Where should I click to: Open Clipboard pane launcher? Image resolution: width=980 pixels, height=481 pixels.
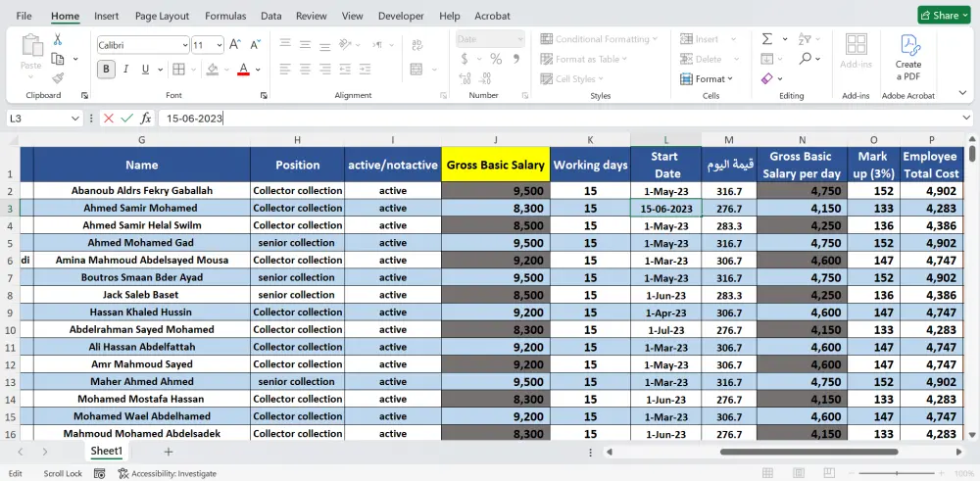click(x=84, y=96)
